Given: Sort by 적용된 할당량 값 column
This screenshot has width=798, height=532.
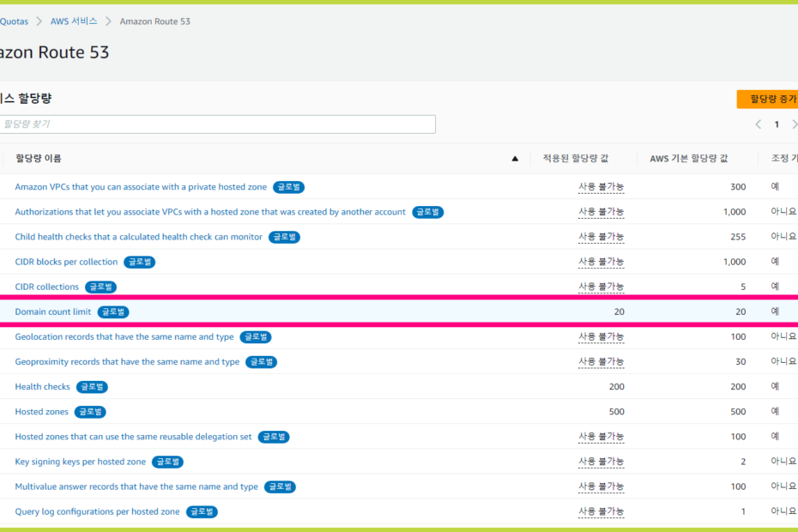Looking at the screenshot, I should click(575, 159).
